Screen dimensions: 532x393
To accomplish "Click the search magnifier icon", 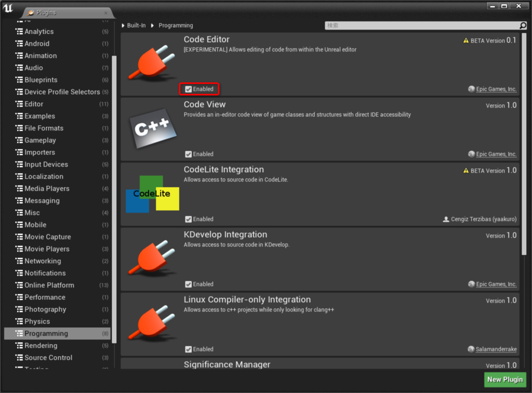I will (523, 25).
